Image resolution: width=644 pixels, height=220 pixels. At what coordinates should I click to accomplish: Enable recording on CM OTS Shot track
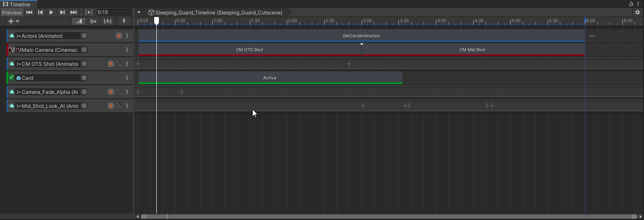point(111,64)
